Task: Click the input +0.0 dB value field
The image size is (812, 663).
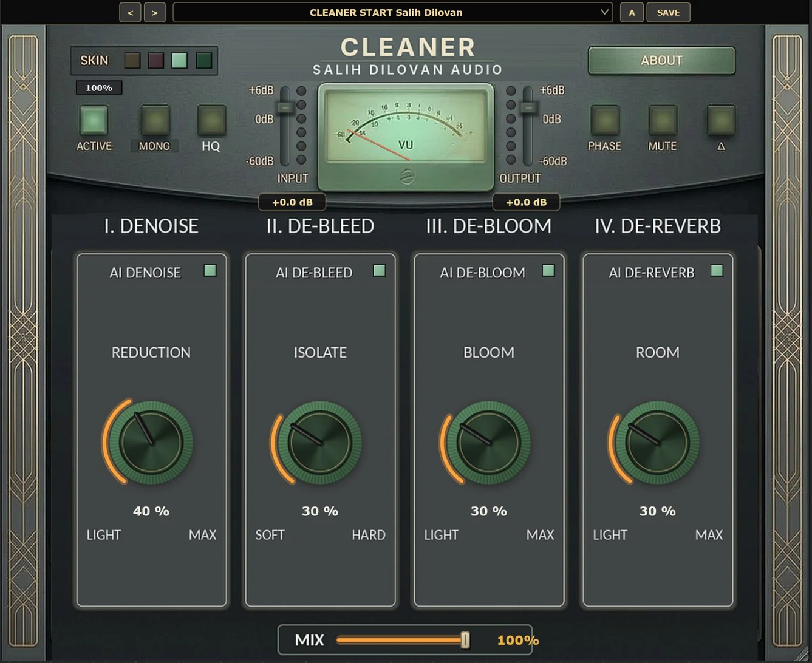Action: [292, 202]
